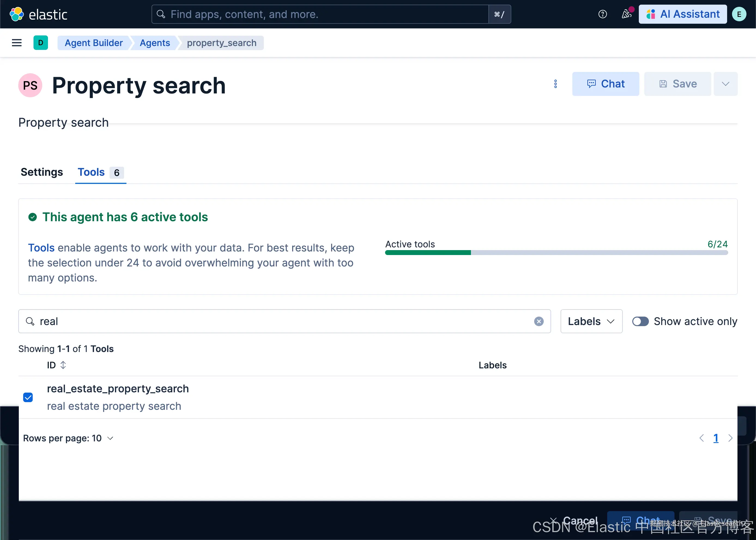Image resolution: width=756 pixels, height=540 pixels.
Task: Open the Save options chevron dropdown
Action: coord(725,84)
